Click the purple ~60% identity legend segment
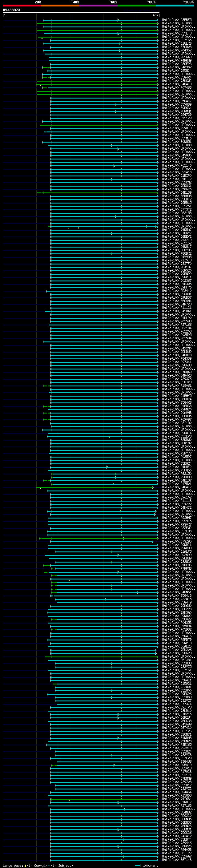Viewport: 197px width, 868px height. click(98, 6)
